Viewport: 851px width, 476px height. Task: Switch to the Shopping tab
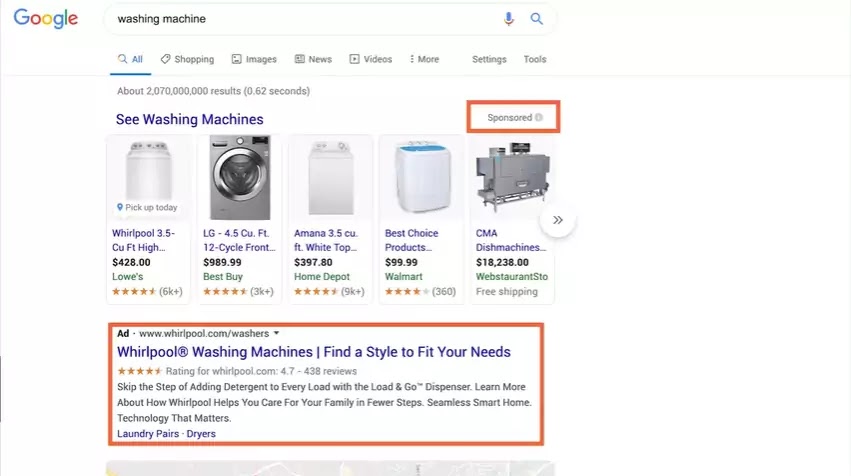(x=187, y=59)
